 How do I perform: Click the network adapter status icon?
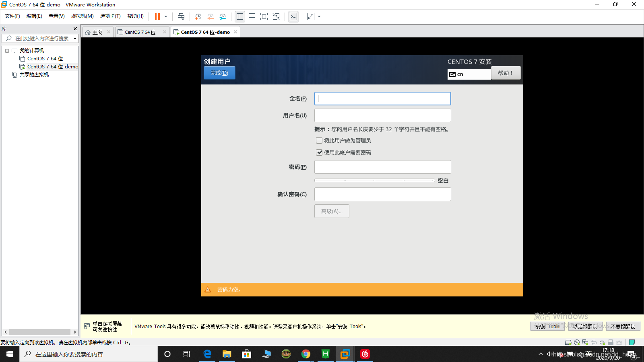(585, 343)
